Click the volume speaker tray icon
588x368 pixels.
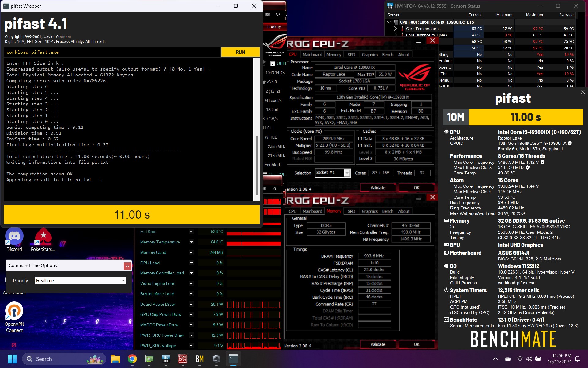529,359
